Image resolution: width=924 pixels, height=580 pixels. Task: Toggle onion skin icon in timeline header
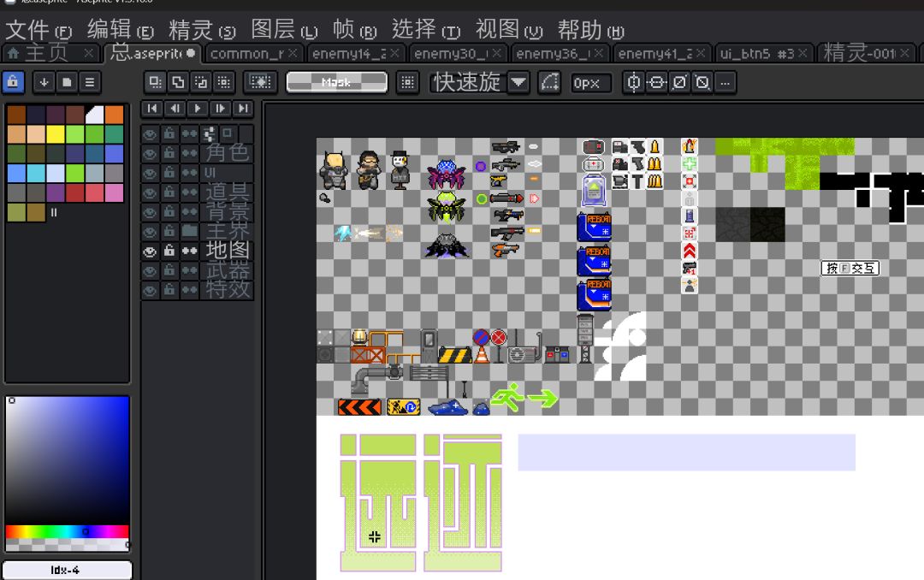[228, 133]
